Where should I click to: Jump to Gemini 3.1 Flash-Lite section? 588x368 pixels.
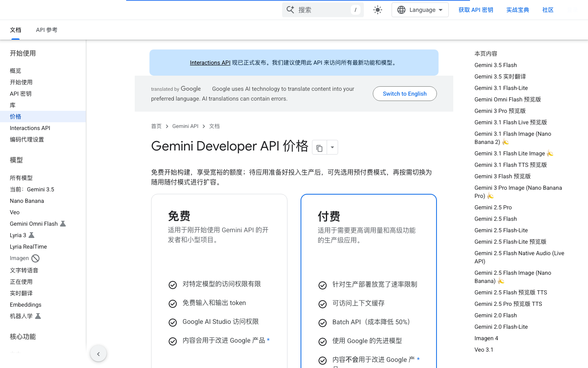tap(501, 88)
